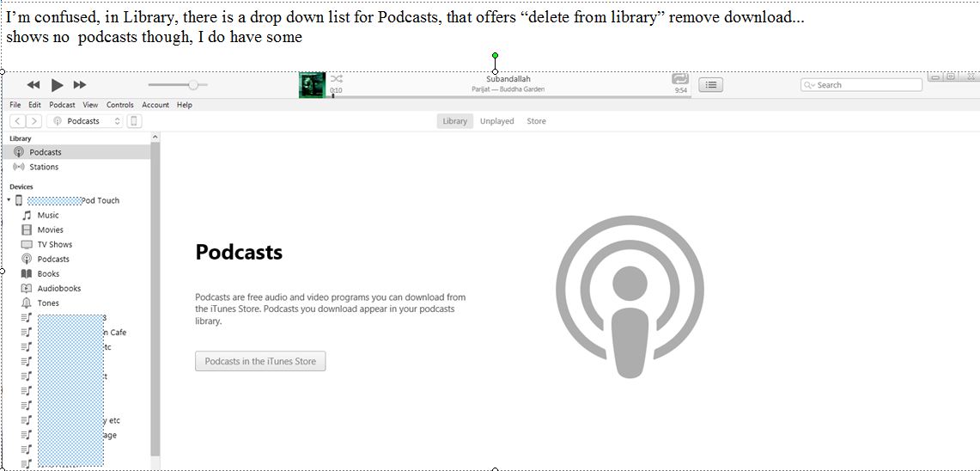
Task: Click the Movies icon under device
Action: pos(27,229)
